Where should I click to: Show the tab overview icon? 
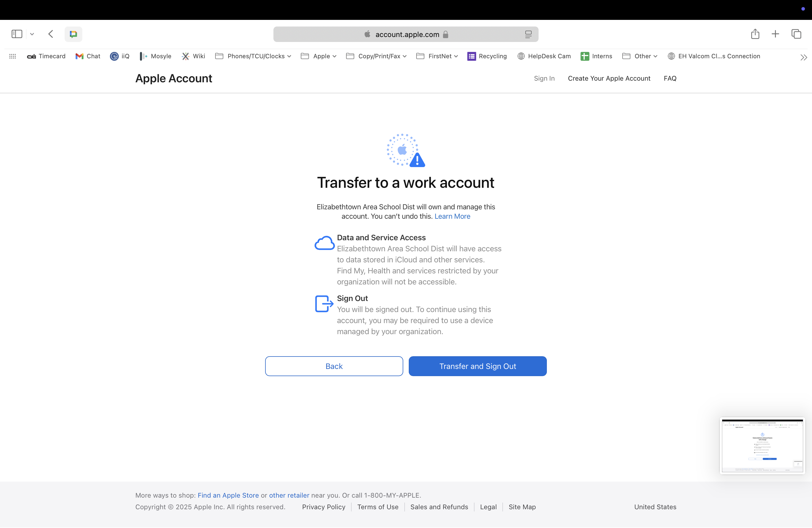[x=796, y=34]
